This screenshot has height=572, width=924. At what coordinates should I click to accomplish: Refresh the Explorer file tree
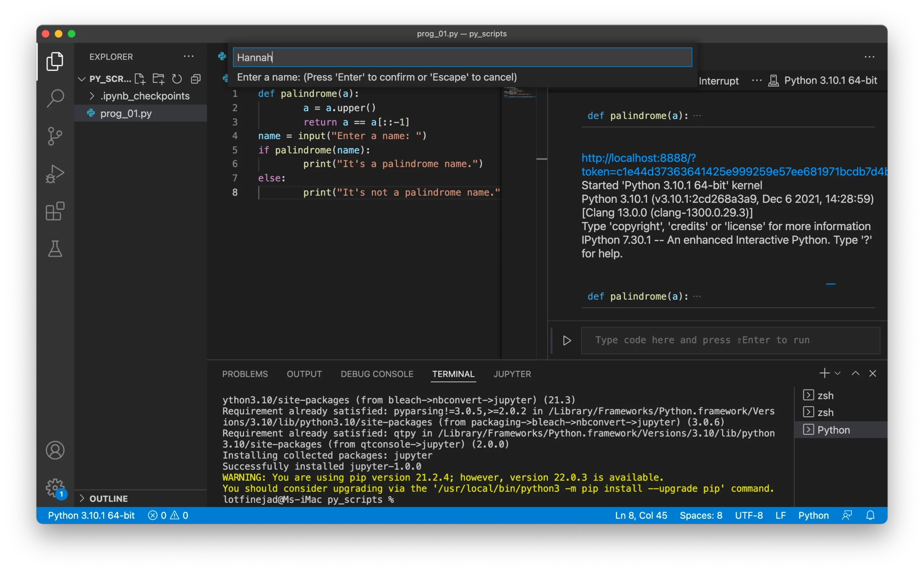(177, 79)
